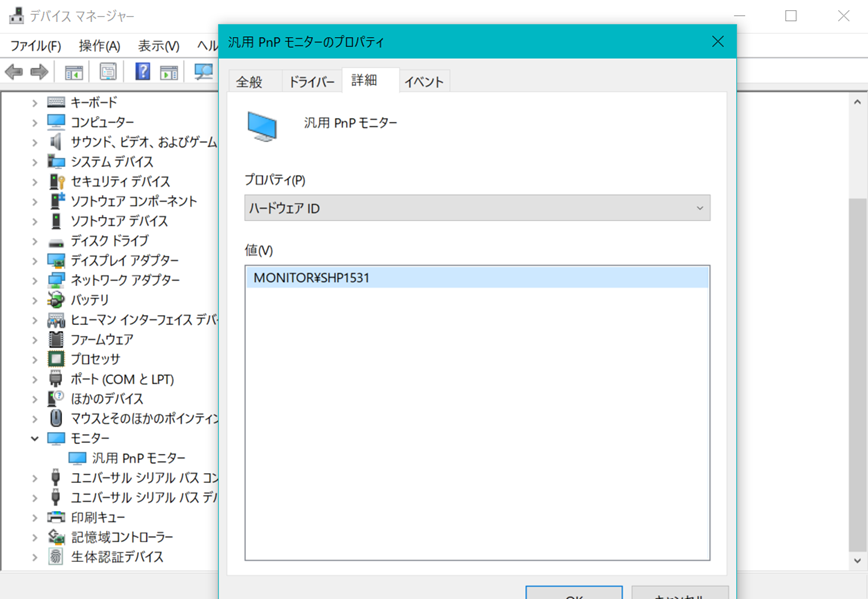Expand the ディスプレイ アダプター node
This screenshot has height=599, width=868.
point(35,261)
